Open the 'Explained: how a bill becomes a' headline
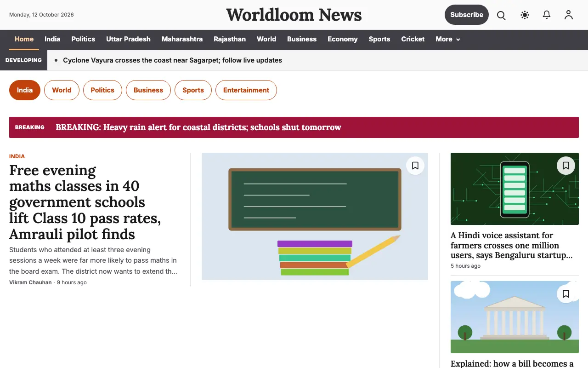This screenshot has height=368, width=588. tap(512, 363)
